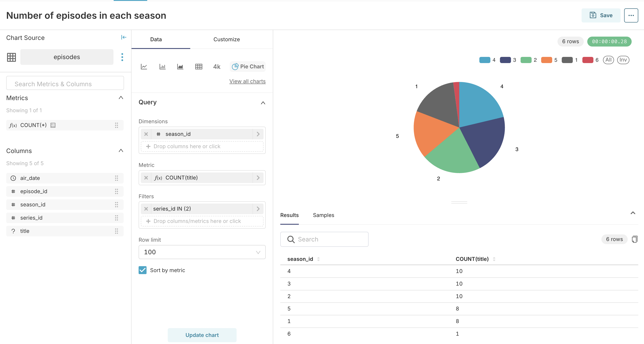Remove season_id dimension

coord(146,134)
